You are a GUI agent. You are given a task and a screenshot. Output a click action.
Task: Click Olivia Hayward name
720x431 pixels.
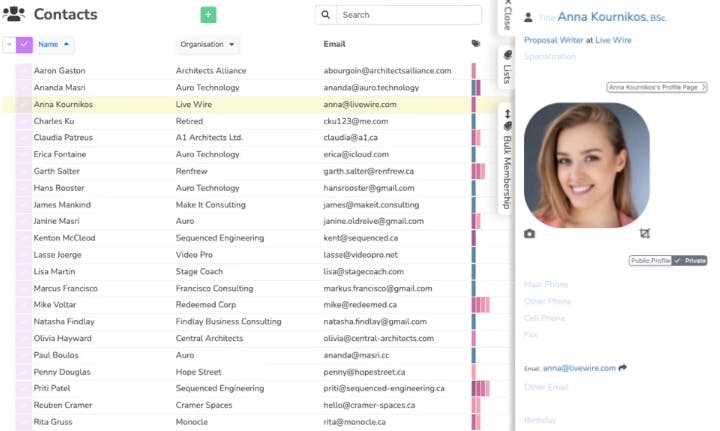pyautogui.click(x=62, y=338)
